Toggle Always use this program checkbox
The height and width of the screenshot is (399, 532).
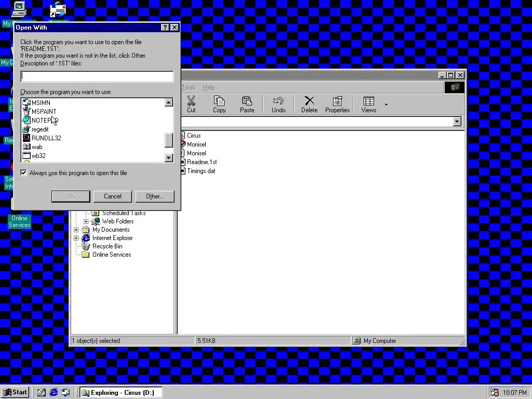[x=23, y=172]
